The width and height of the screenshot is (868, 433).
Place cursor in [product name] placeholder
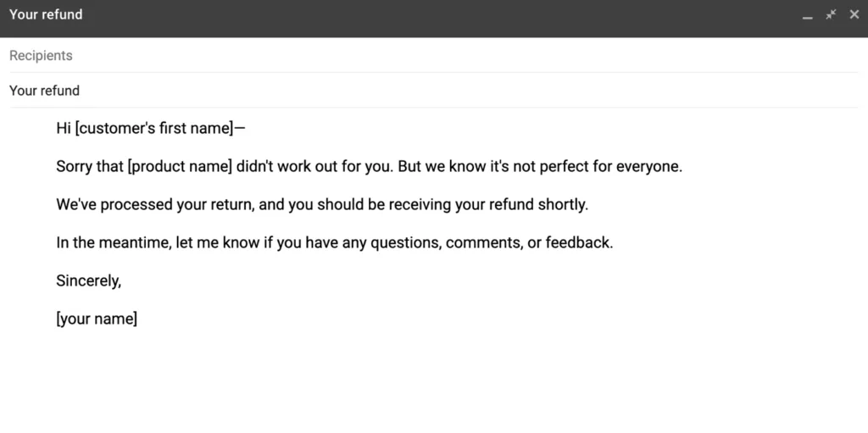click(179, 167)
